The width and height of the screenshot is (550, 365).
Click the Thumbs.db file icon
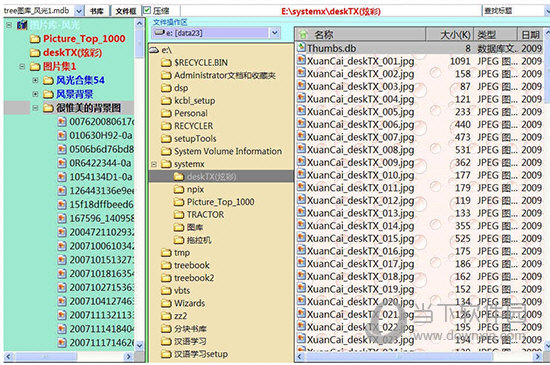point(301,47)
